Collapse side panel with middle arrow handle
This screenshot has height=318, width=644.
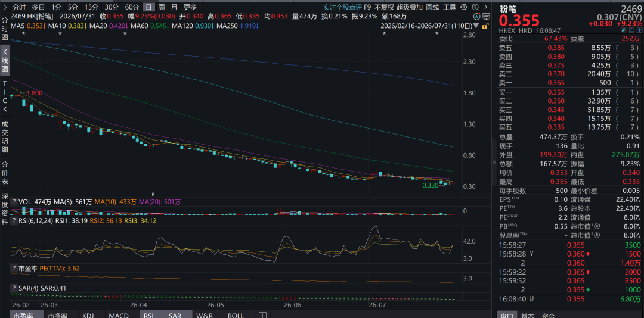pos(494,163)
